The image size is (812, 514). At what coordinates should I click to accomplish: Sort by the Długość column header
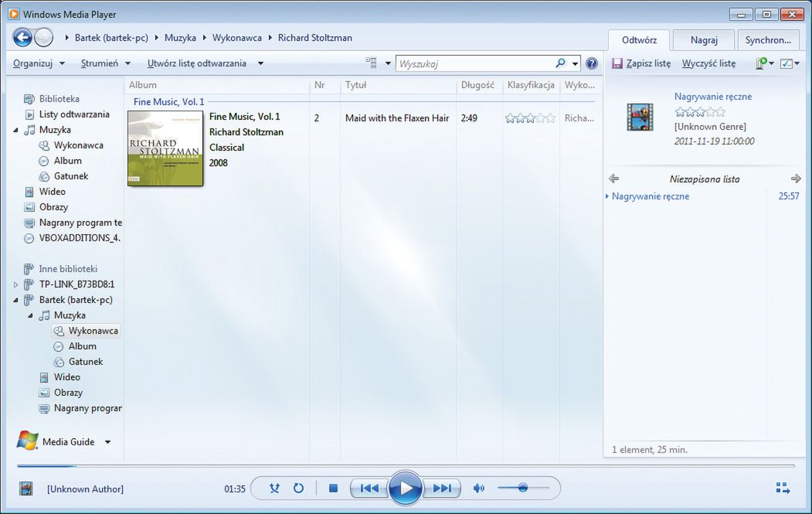coord(479,85)
